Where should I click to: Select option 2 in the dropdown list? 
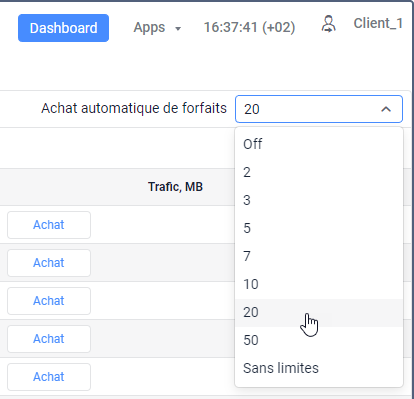coord(319,172)
